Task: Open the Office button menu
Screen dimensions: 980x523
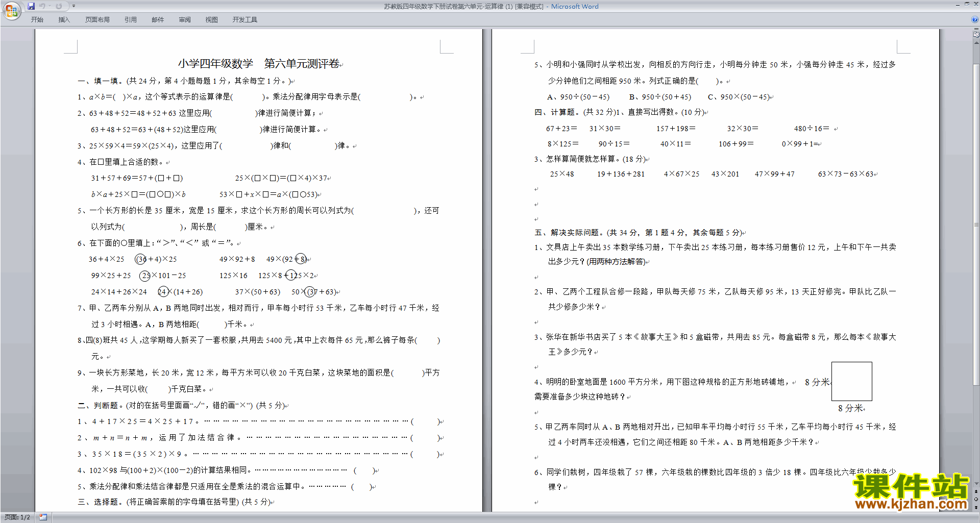Action: 11,10
